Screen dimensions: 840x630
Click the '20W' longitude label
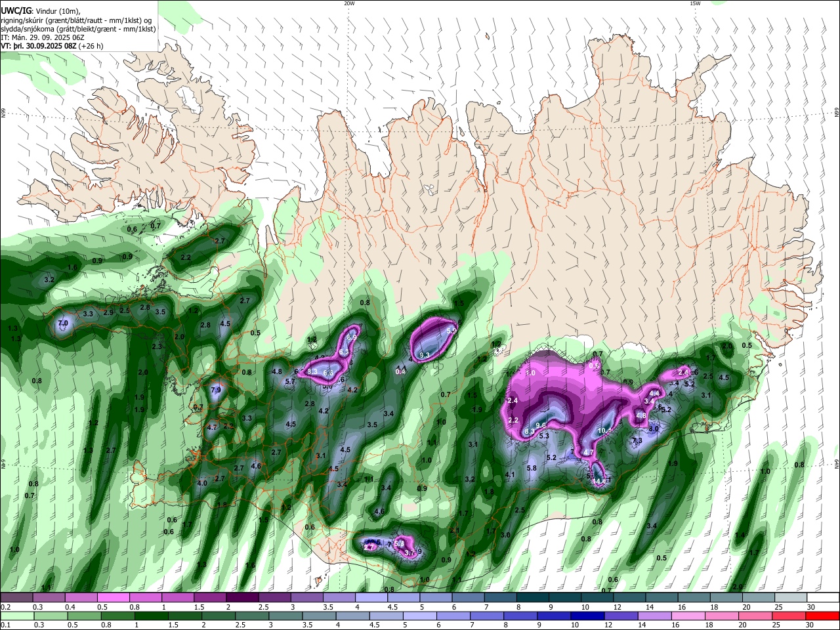coord(349,3)
